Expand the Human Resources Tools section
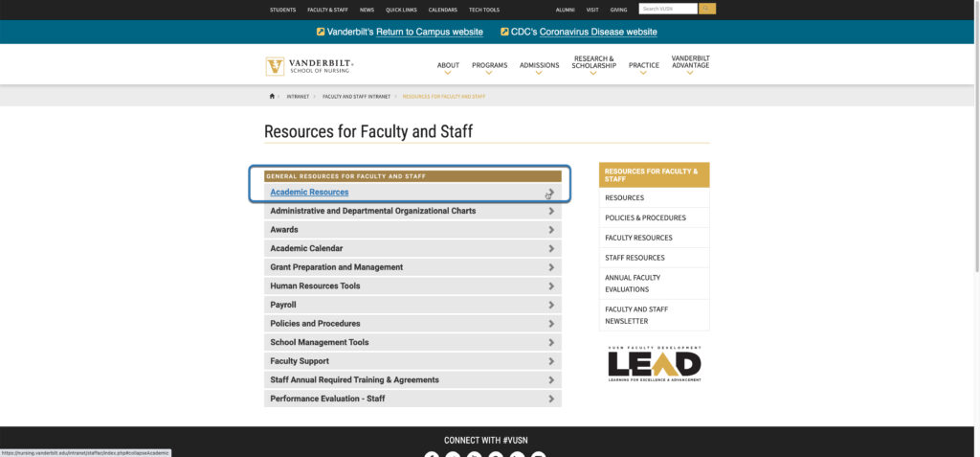 315,286
